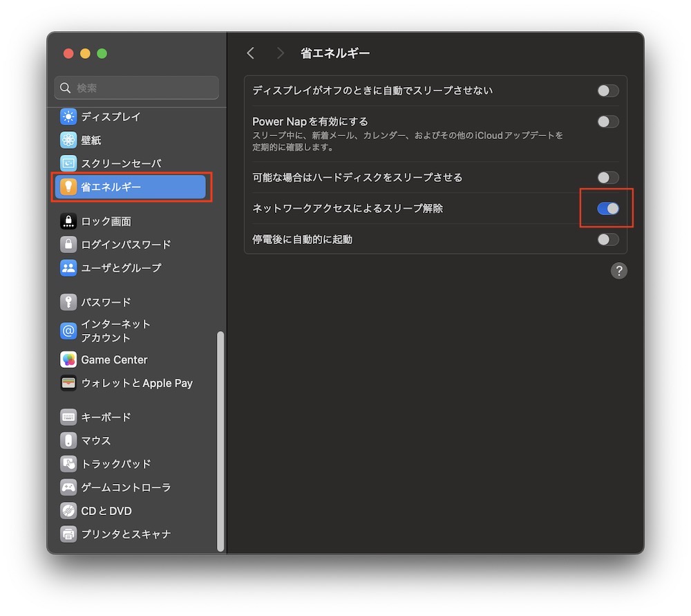
Task: Toggle ディスプレイがオフのときに自動でスリープさせない switch
Action: pyautogui.click(x=607, y=91)
